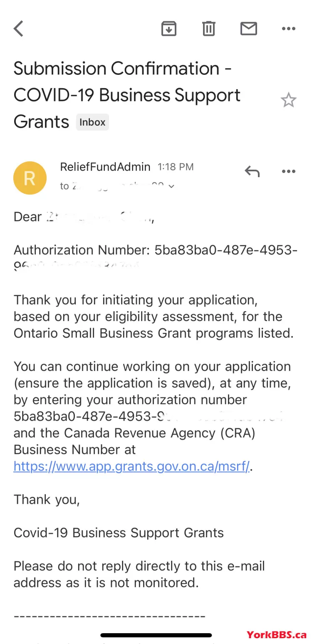Open message-level more options dots
Image resolution: width=312 pixels, height=644 pixels.
point(288,171)
